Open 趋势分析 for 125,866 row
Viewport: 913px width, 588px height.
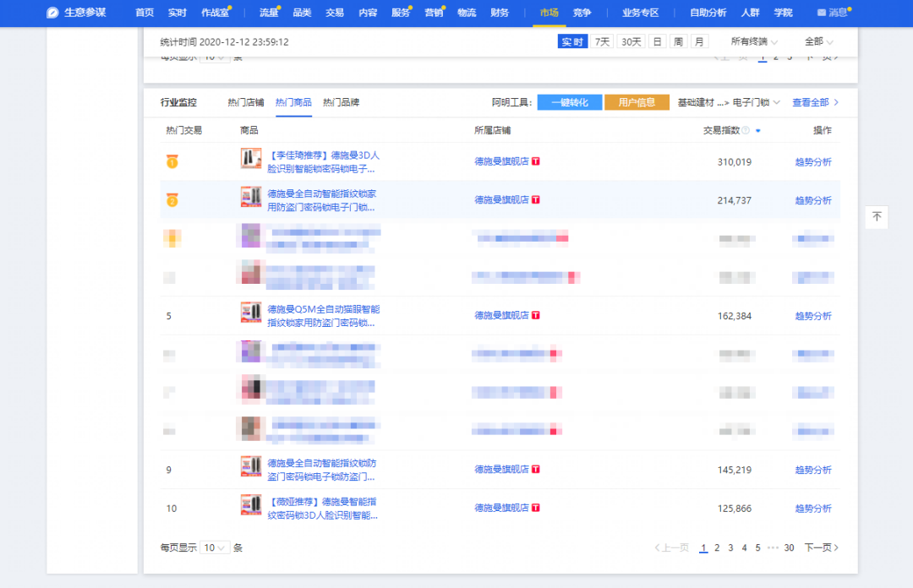click(x=813, y=509)
